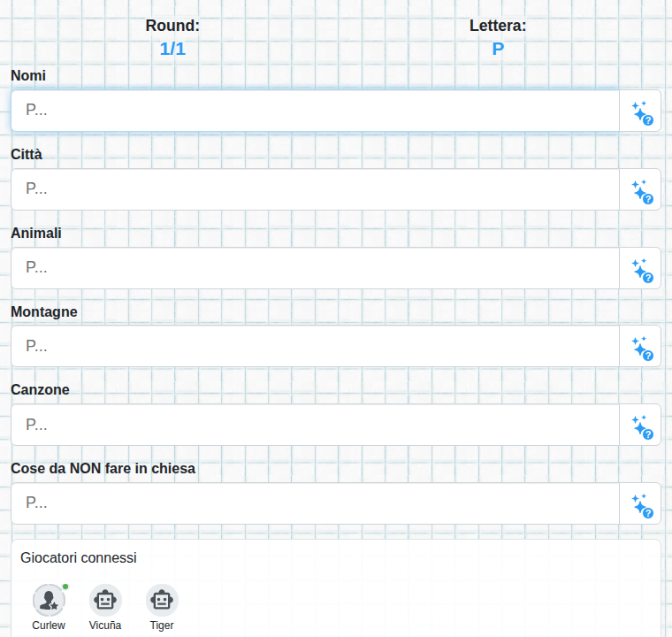Click the hint sparkle icon for Città

(640, 189)
